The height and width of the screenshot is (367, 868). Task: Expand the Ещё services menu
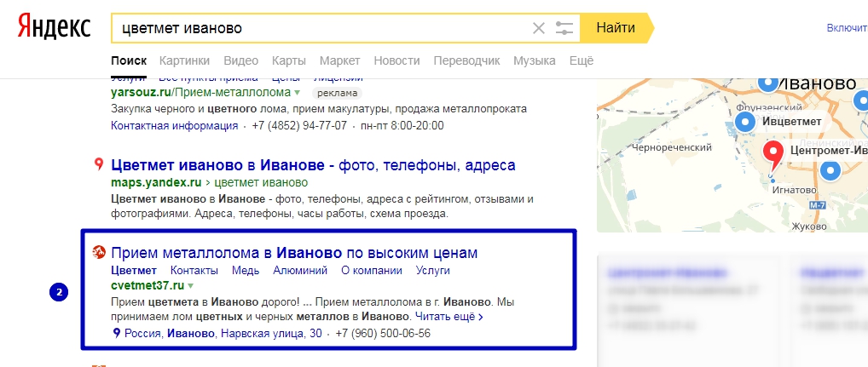click(582, 60)
